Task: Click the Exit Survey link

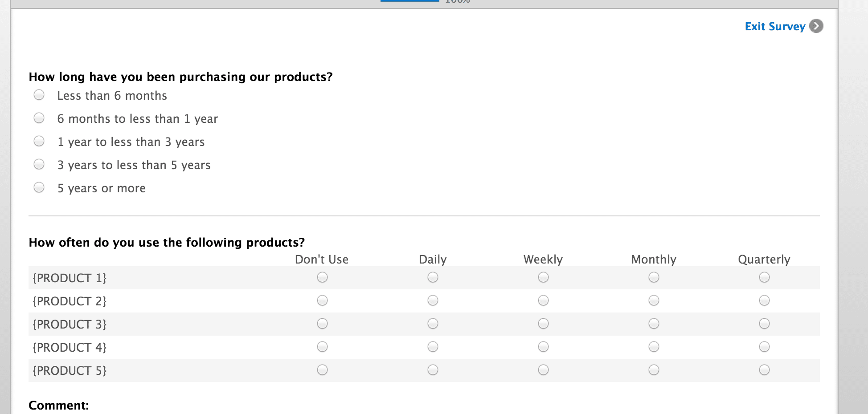Action: pos(775,27)
